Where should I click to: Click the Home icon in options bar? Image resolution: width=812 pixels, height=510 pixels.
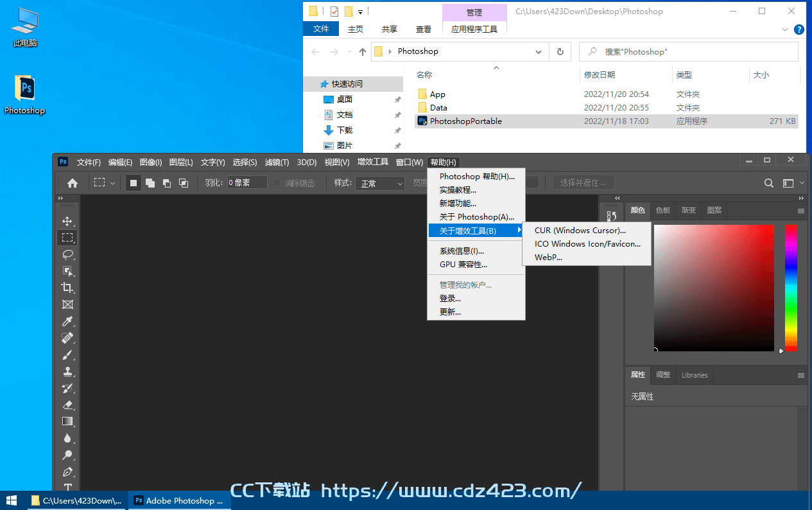point(73,183)
